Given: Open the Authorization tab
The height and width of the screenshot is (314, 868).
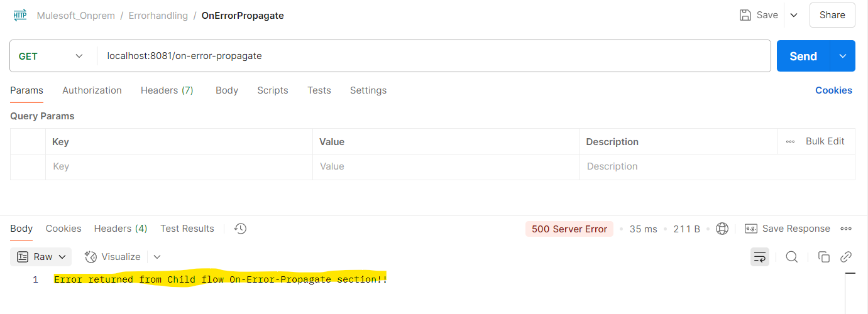Looking at the screenshot, I should 92,90.
